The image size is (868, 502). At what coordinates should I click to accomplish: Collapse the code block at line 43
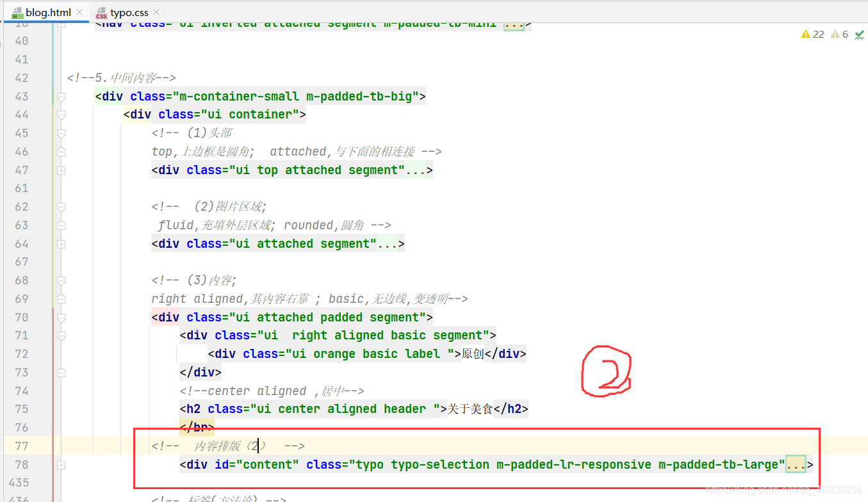coord(61,97)
